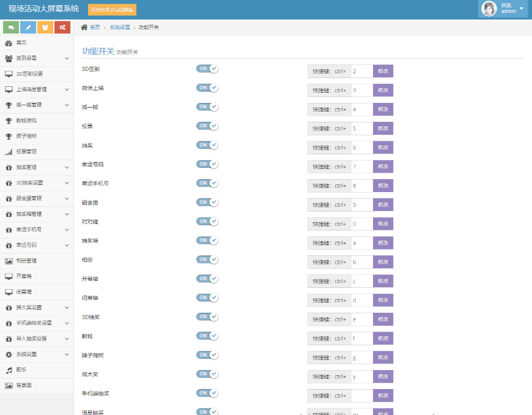
Task: Click the orange users group shortcut button
Action: tap(45, 27)
